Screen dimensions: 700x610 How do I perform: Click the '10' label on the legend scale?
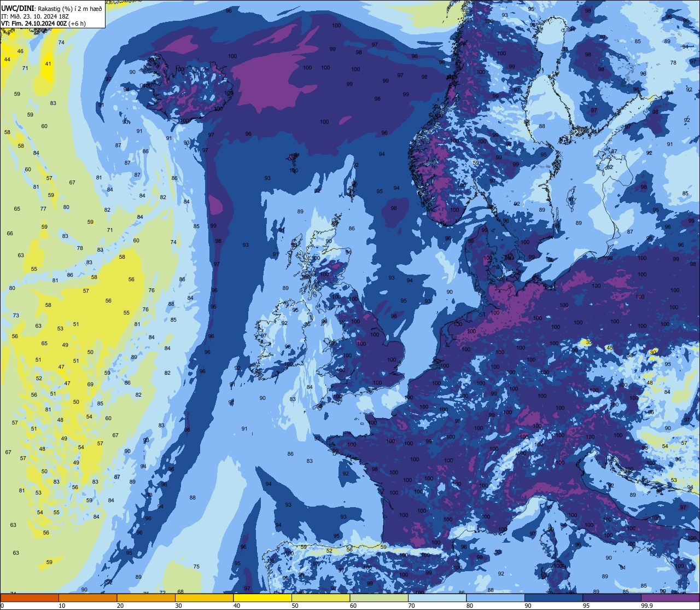(62, 606)
